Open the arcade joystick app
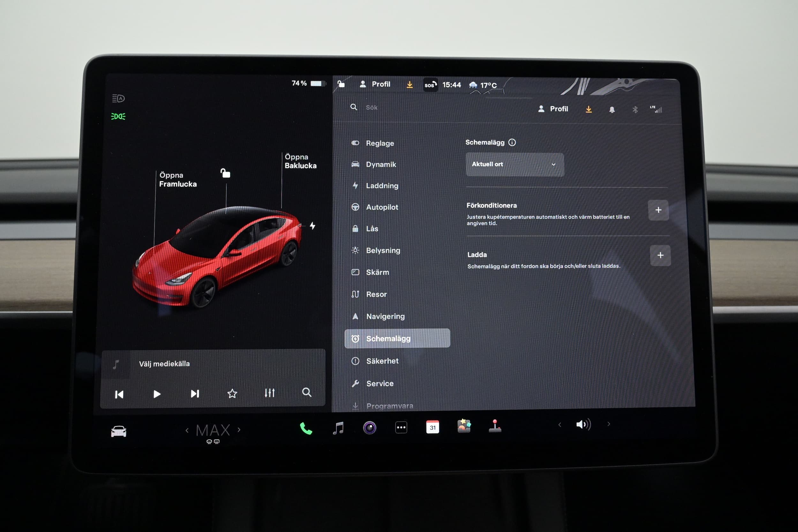Screen dimensions: 798x532 [495, 426]
